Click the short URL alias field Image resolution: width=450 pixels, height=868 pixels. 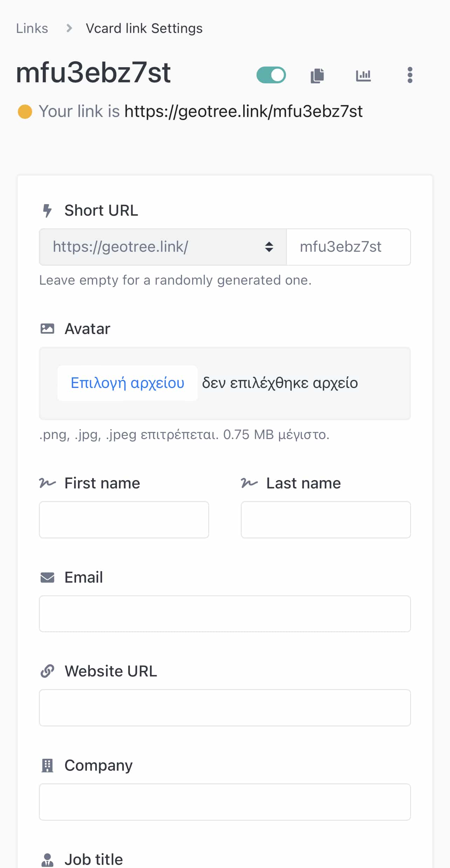click(348, 247)
